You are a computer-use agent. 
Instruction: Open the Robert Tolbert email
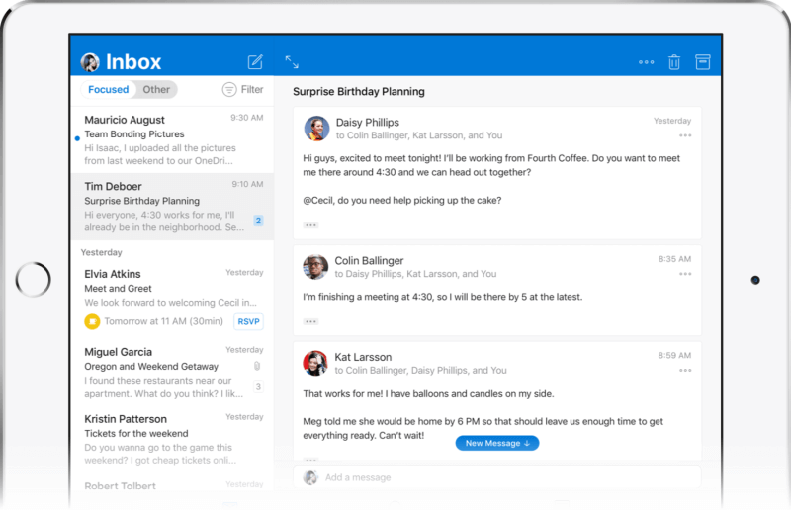[172, 486]
